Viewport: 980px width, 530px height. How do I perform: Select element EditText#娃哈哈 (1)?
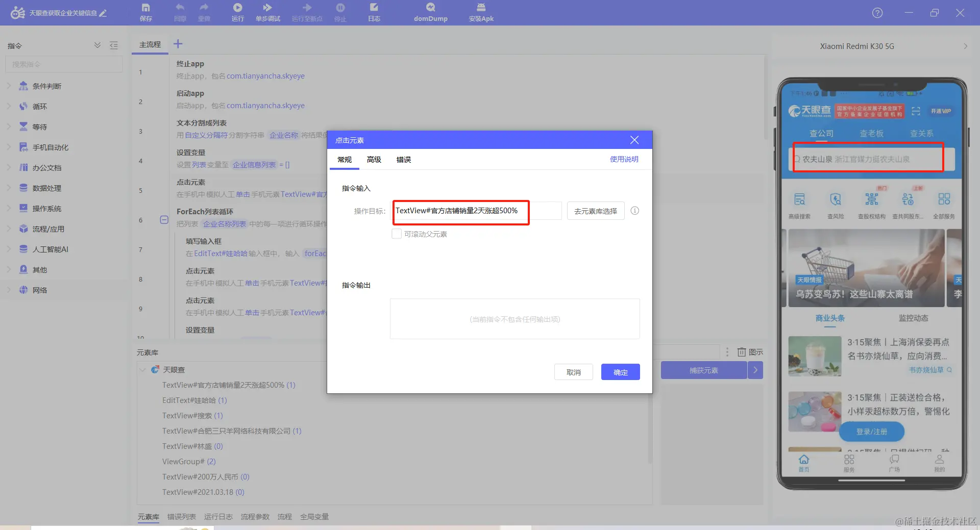pos(194,400)
